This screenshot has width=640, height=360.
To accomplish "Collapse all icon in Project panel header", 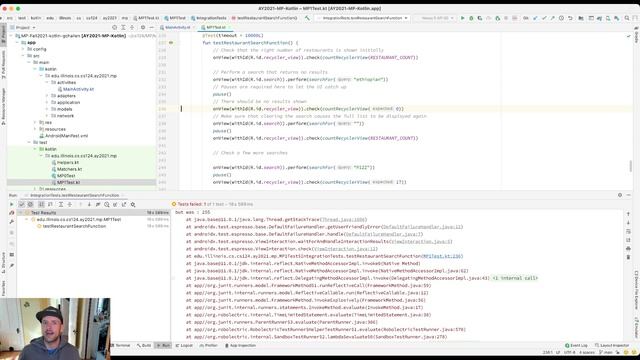I will pos(132,27).
